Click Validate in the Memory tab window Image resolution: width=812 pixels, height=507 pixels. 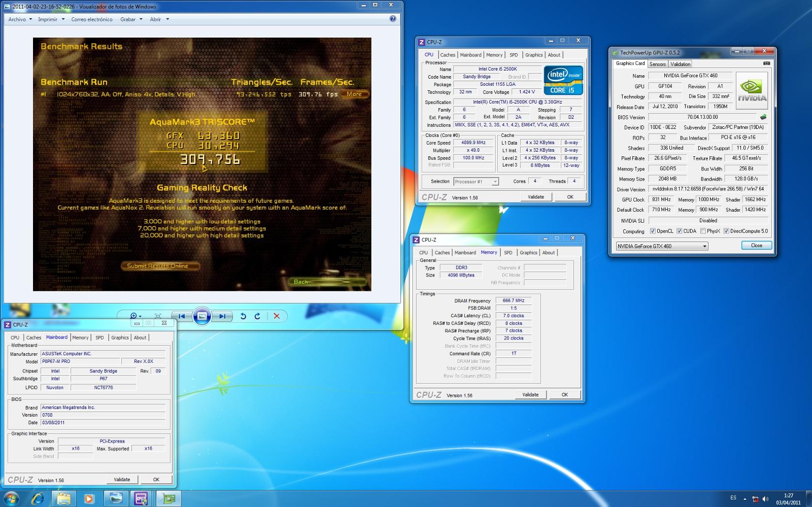(530, 395)
